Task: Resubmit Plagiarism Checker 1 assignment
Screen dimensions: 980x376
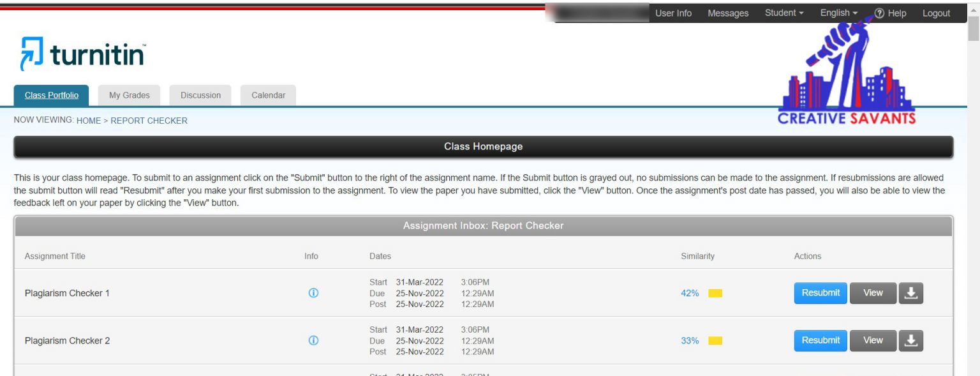Action: [x=820, y=293]
